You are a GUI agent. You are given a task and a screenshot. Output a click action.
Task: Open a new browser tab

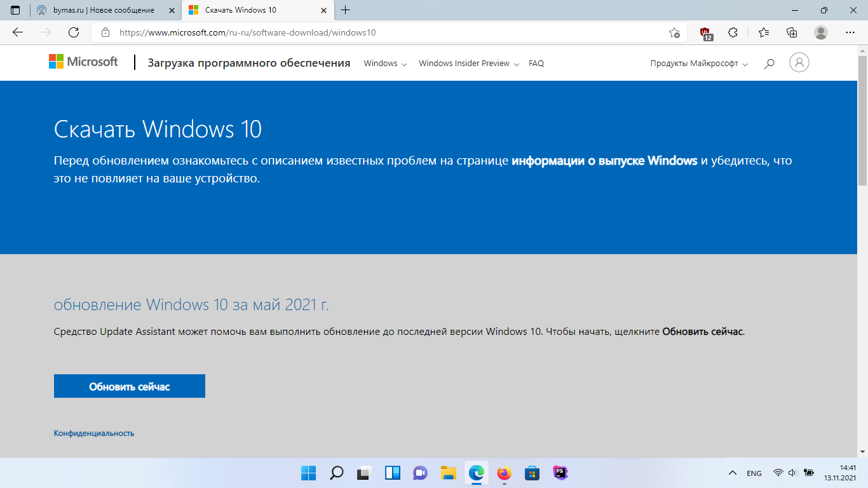346,10
